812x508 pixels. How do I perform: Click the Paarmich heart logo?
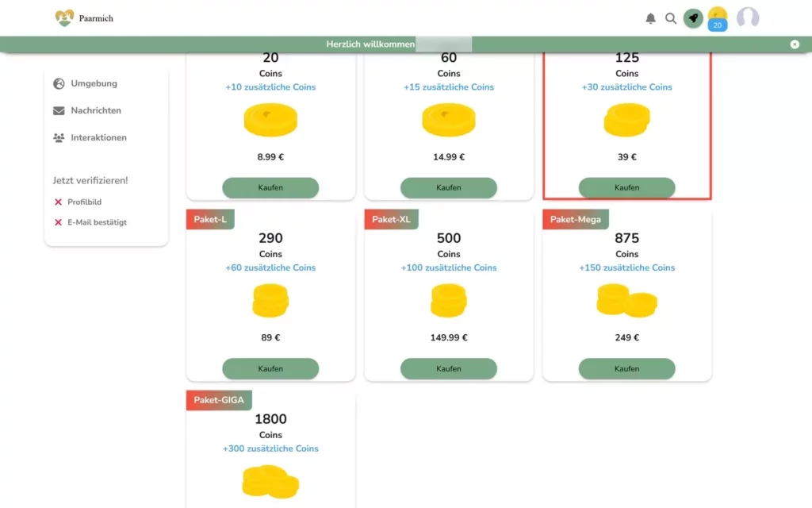pos(64,18)
